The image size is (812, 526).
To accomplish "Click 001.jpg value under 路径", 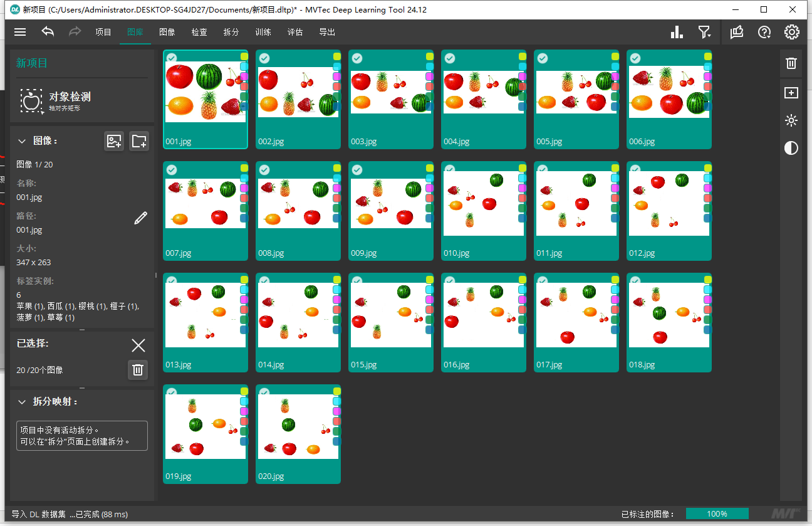I will click(29, 230).
